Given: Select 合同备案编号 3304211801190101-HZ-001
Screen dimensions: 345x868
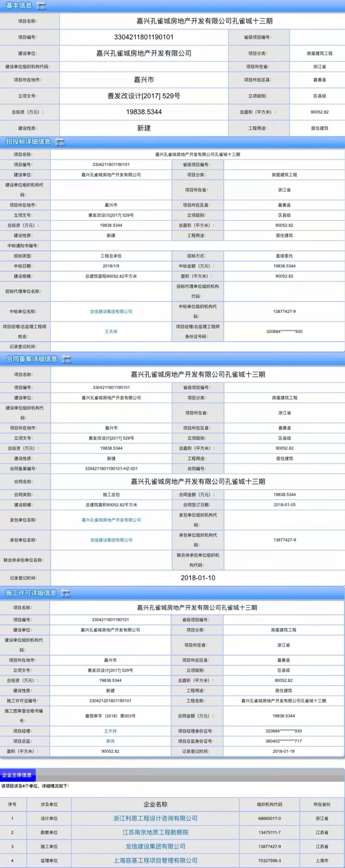Looking at the screenshot, I should tap(111, 468).
